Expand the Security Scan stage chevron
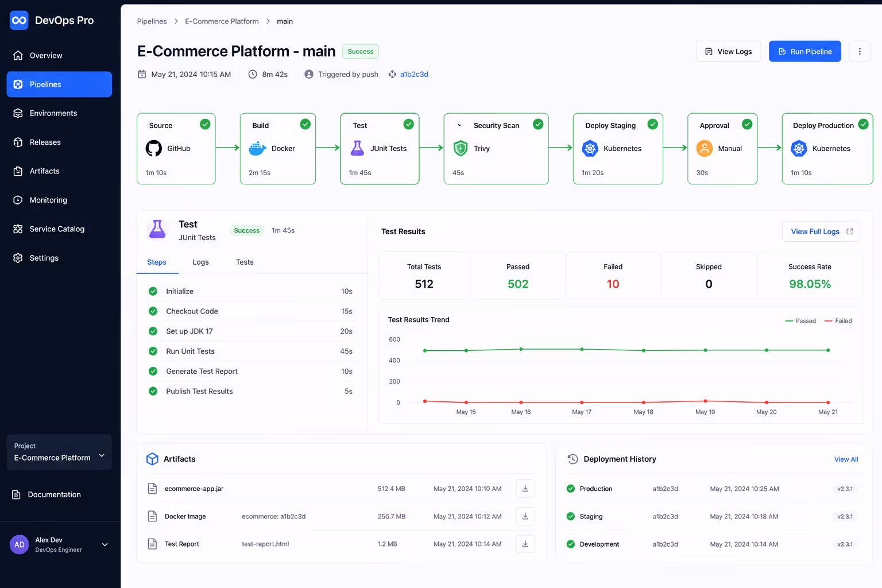Viewport: 882px width, 588px height. coord(459,125)
